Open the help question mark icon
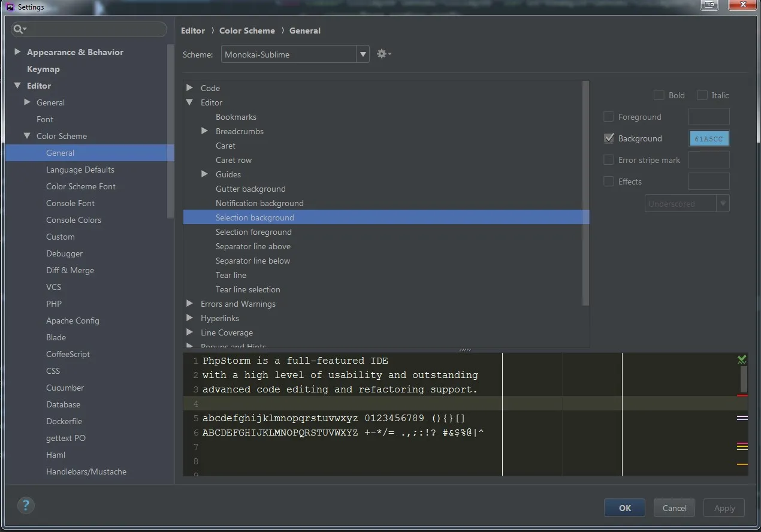761x532 pixels. [26, 504]
